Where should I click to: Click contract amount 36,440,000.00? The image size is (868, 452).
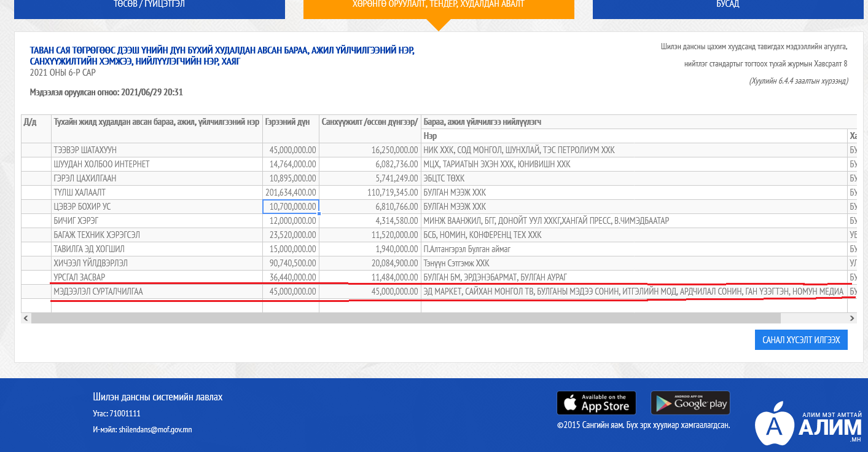click(x=291, y=277)
